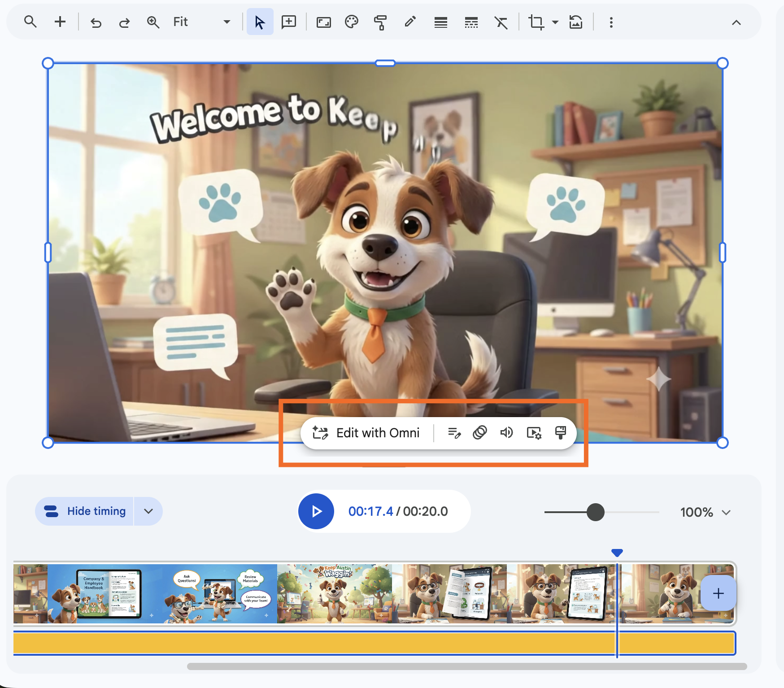Image resolution: width=784 pixels, height=688 pixels.
Task: Click the palette icon in top toolbar
Action: pos(352,22)
